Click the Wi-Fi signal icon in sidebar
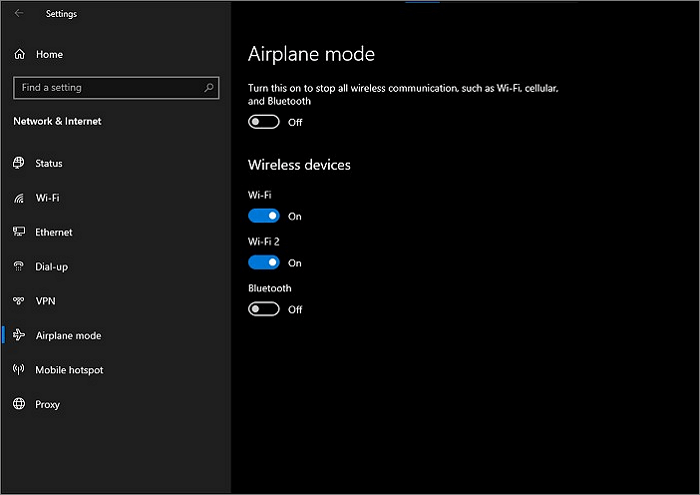Image resolution: width=700 pixels, height=495 pixels. tap(18, 198)
